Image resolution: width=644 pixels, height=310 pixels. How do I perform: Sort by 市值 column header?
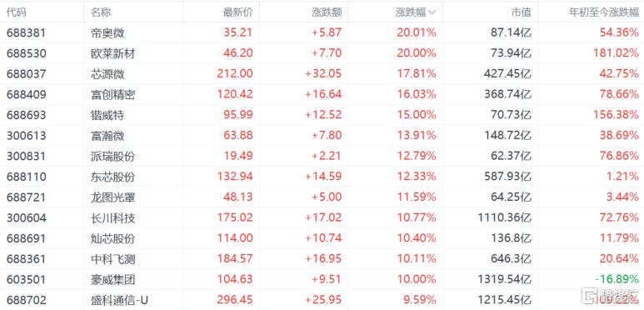[x=522, y=12]
